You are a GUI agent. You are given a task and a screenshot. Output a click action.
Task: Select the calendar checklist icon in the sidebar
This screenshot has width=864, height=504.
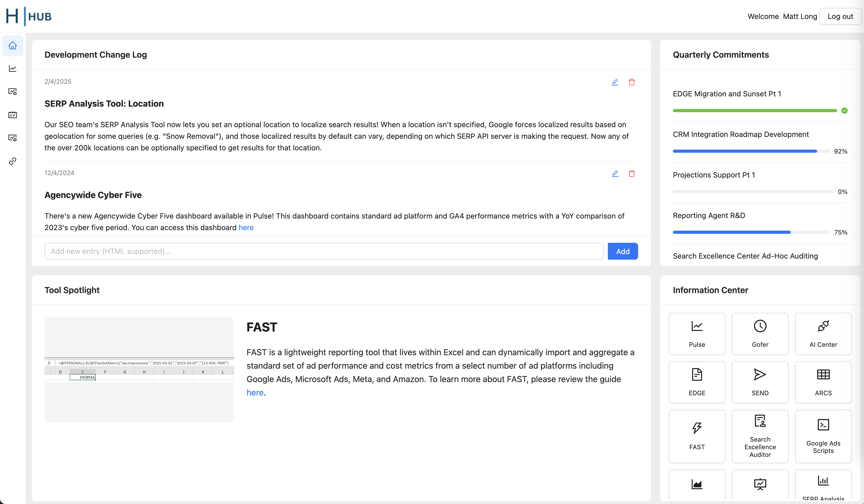pos(12,115)
